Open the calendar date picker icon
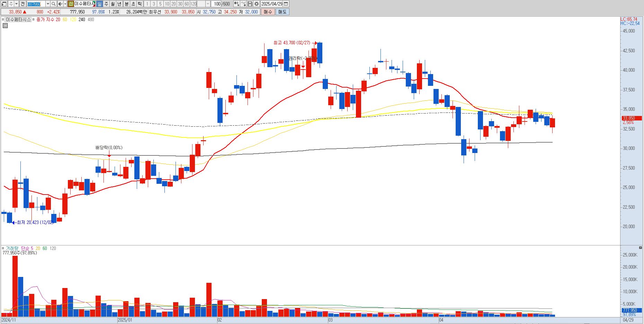 (x=286, y=4)
